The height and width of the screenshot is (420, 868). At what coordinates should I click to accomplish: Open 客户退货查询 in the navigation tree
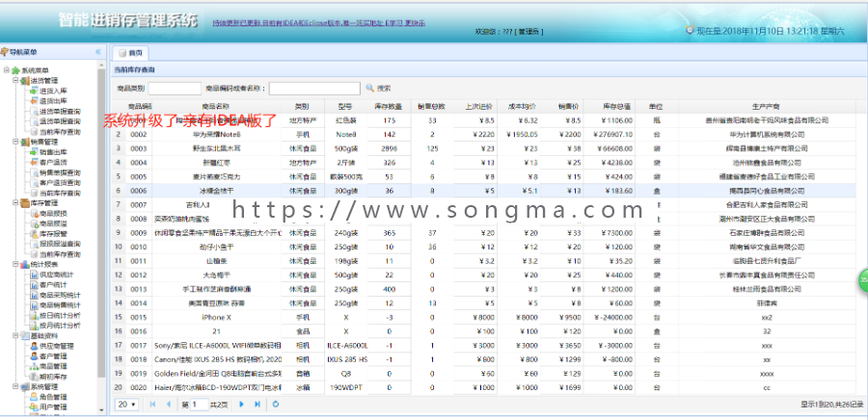click(60, 182)
